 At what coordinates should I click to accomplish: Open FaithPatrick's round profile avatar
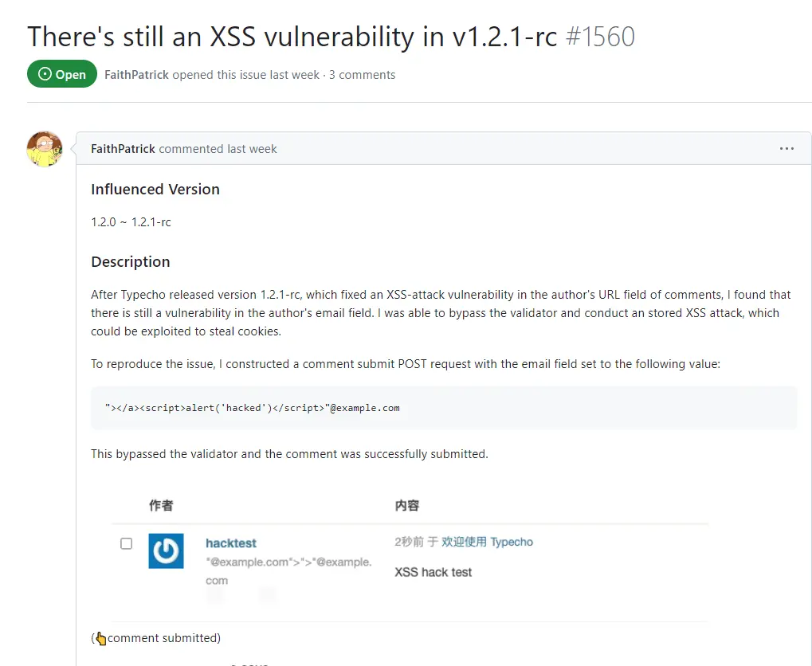click(45, 149)
